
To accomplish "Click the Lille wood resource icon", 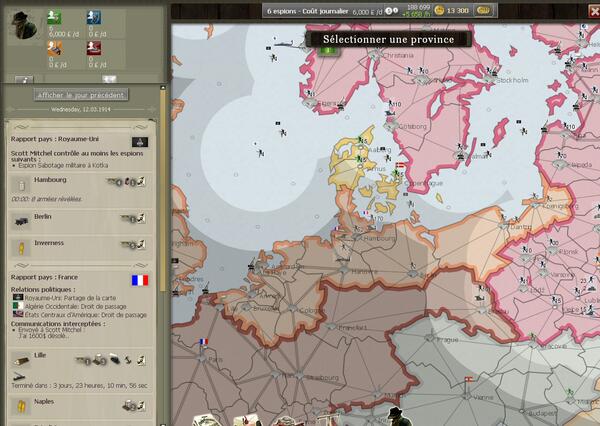I will [x=21, y=361].
